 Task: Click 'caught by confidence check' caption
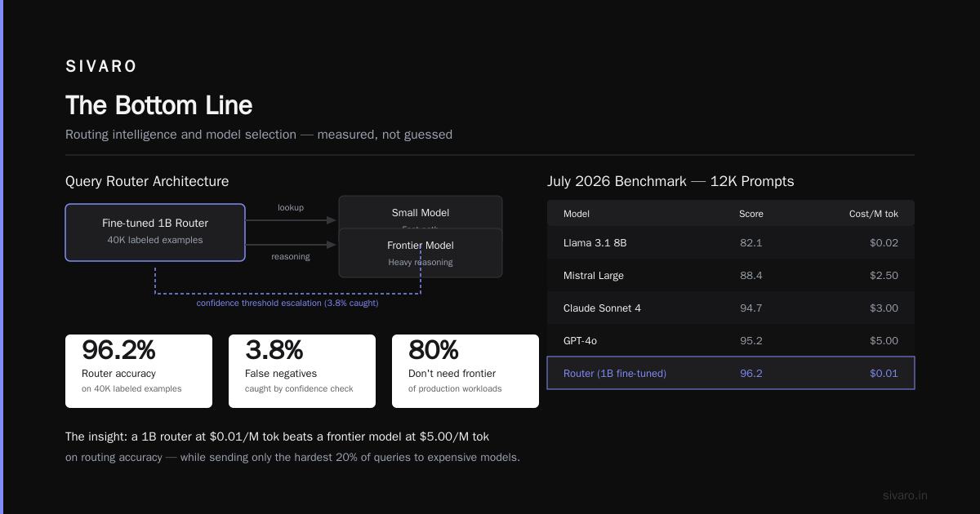(x=299, y=388)
